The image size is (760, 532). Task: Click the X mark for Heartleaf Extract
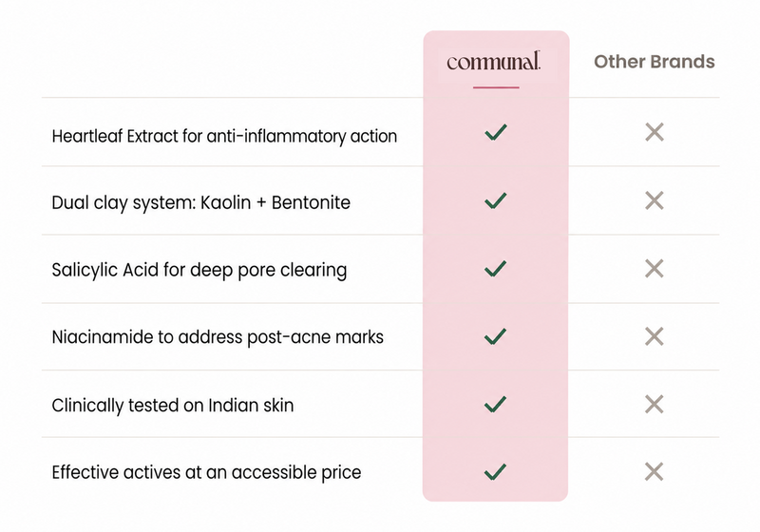click(x=655, y=132)
